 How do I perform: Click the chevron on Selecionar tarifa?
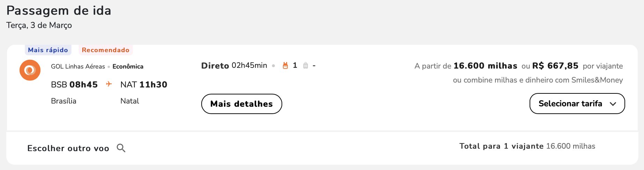(613, 104)
